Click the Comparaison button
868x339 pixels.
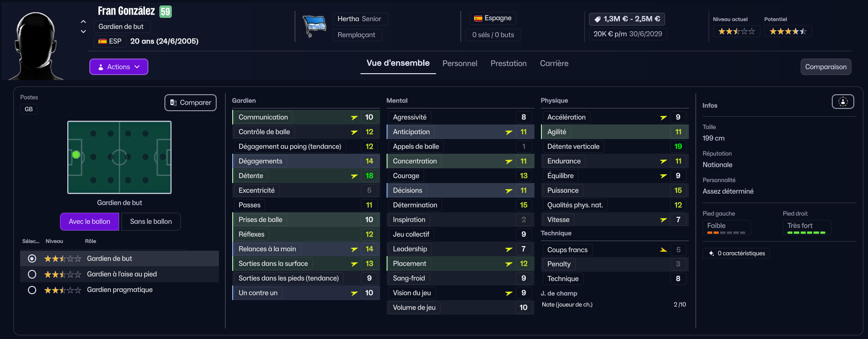pyautogui.click(x=825, y=67)
